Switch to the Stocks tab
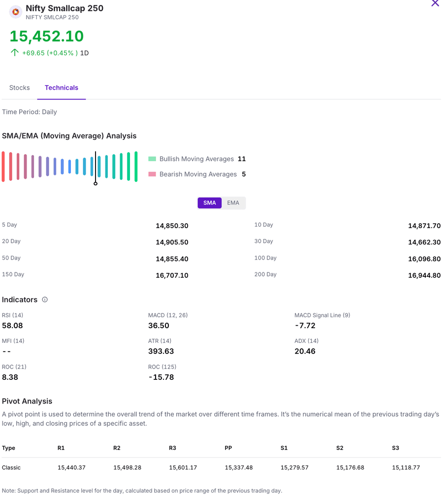 click(20, 88)
